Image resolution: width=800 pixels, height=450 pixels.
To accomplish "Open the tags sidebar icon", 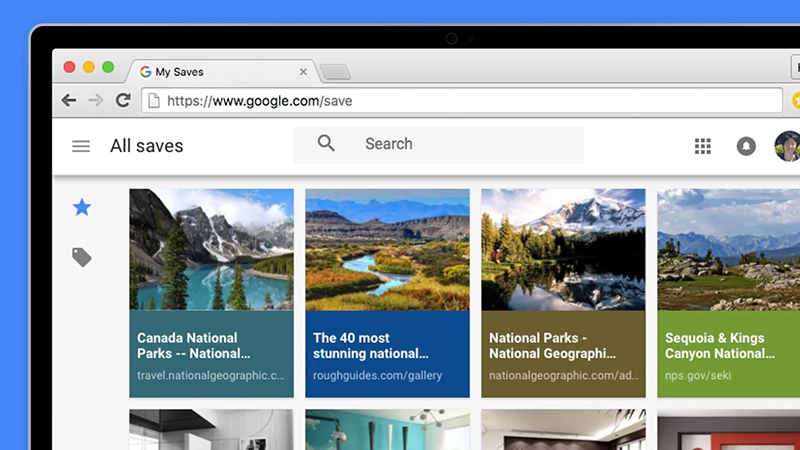I will (82, 258).
